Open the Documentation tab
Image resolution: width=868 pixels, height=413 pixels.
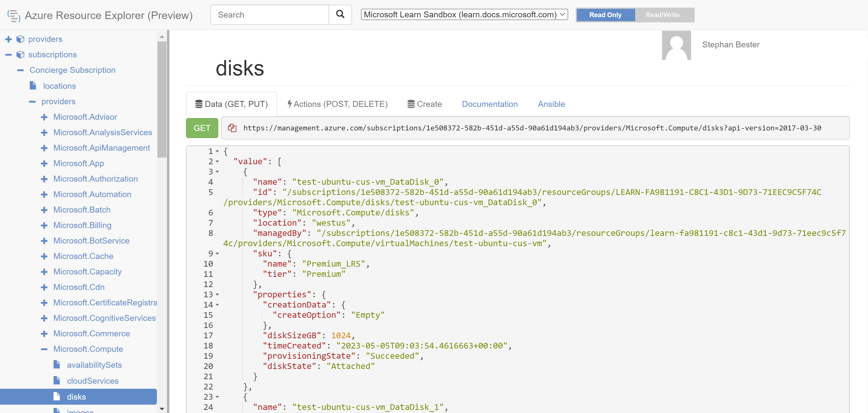(490, 104)
